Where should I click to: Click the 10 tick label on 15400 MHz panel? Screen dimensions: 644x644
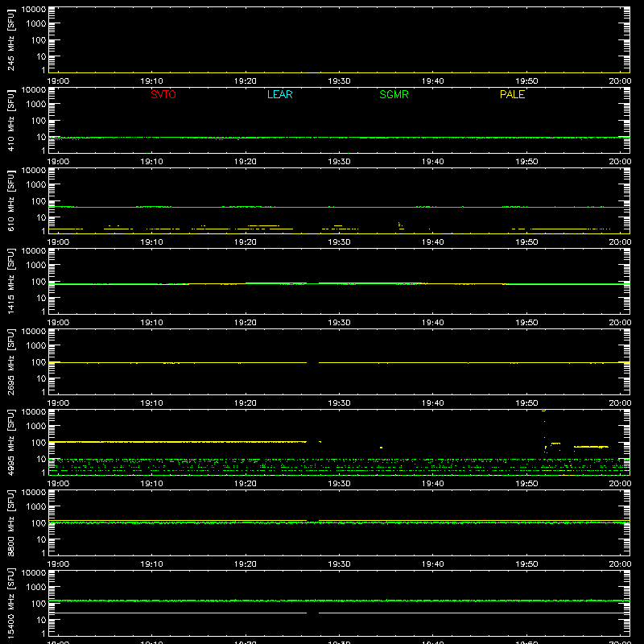coord(42,620)
